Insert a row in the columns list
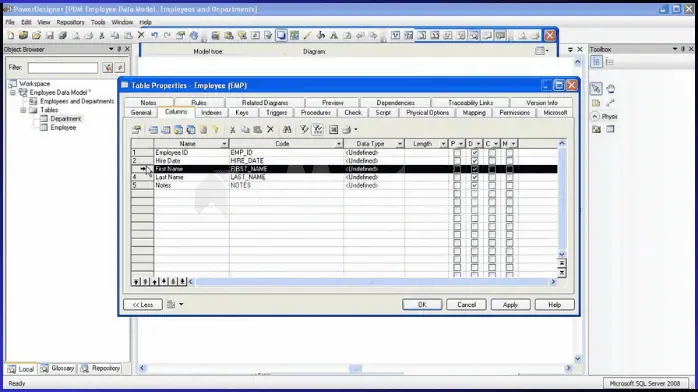This screenshot has height=392, width=698. coord(153,129)
